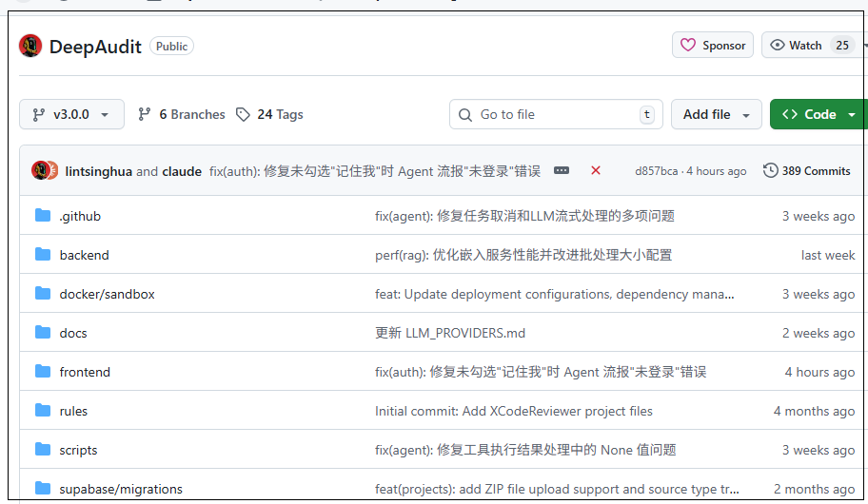Click the .github folder icon
Image resolution: width=868 pixels, height=504 pixels.
[43, 215]
